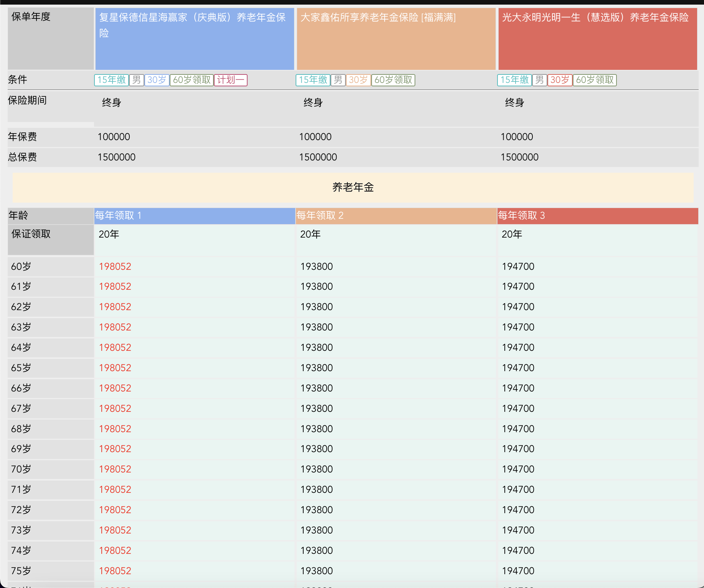Click the 67岁 age row label

pyautogui.click(x=21, y=409)
